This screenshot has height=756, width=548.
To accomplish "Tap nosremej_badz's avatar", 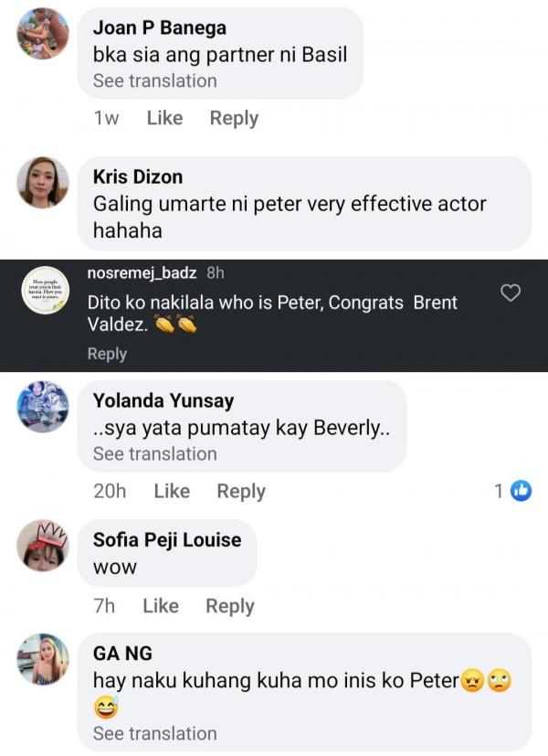I will [43, 291].
